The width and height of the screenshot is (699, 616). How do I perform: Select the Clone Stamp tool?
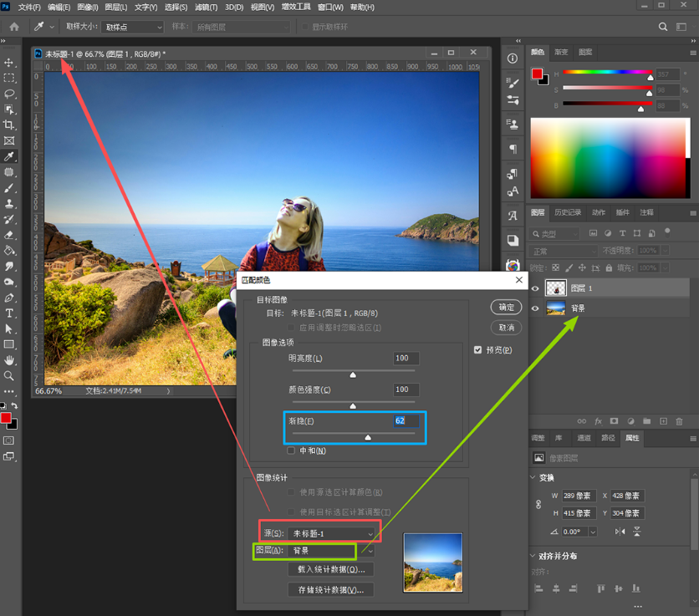pyautogui.click(x=9, y=204)
